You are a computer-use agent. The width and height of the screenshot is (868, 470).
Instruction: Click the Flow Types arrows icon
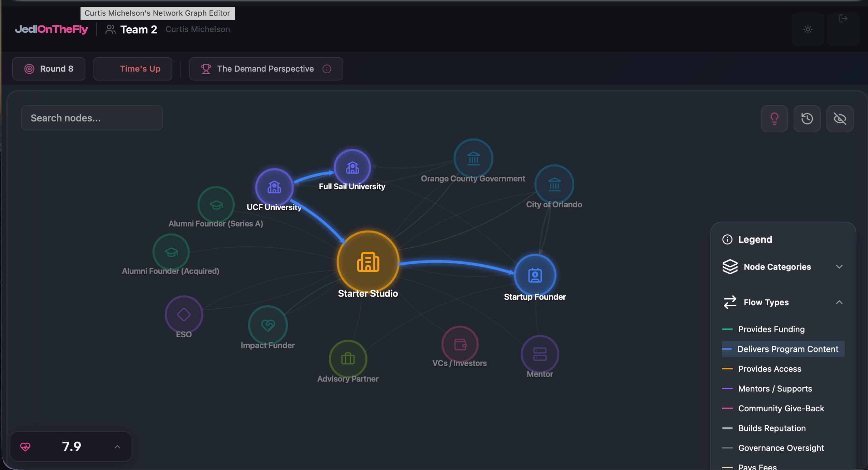click(730, 302)
